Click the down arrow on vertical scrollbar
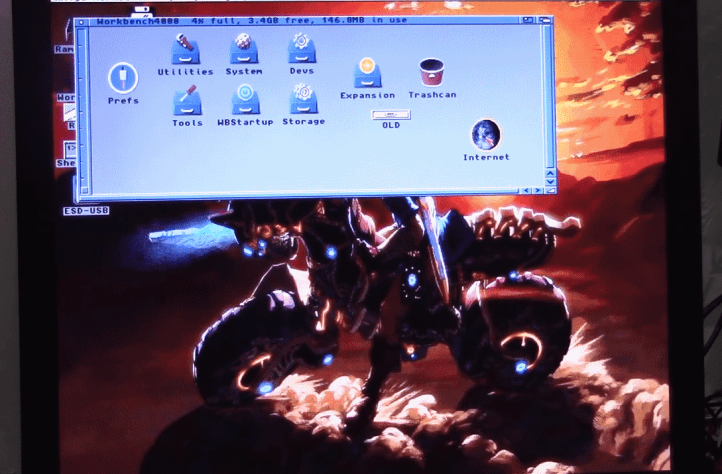This screenshot has width=722, height=474. pyautogui.click(x=548, y=179)
